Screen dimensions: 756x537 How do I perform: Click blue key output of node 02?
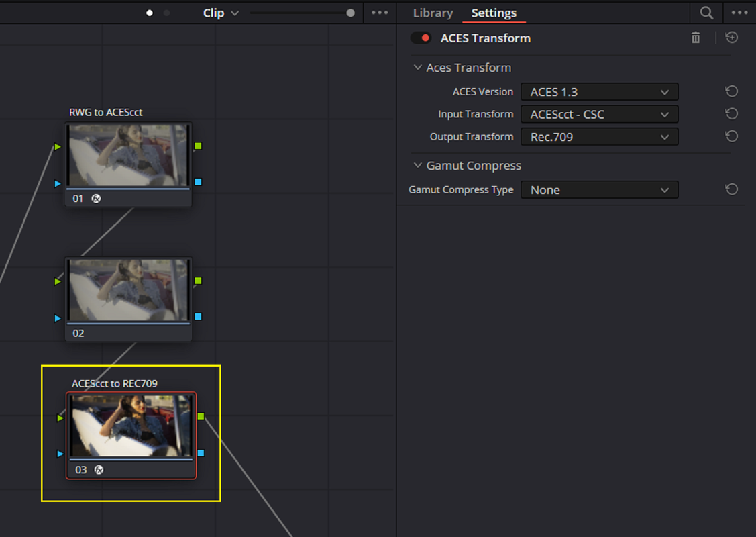pyautogui.click(x=198, y=317)
